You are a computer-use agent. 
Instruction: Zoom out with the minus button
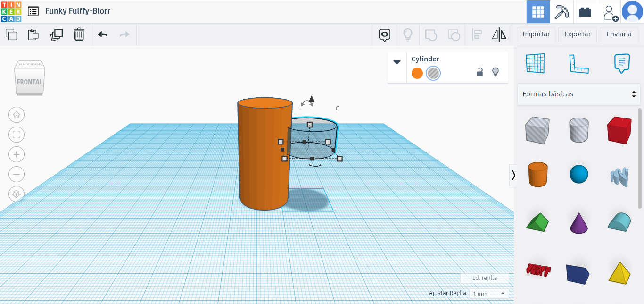pos(17,174)
